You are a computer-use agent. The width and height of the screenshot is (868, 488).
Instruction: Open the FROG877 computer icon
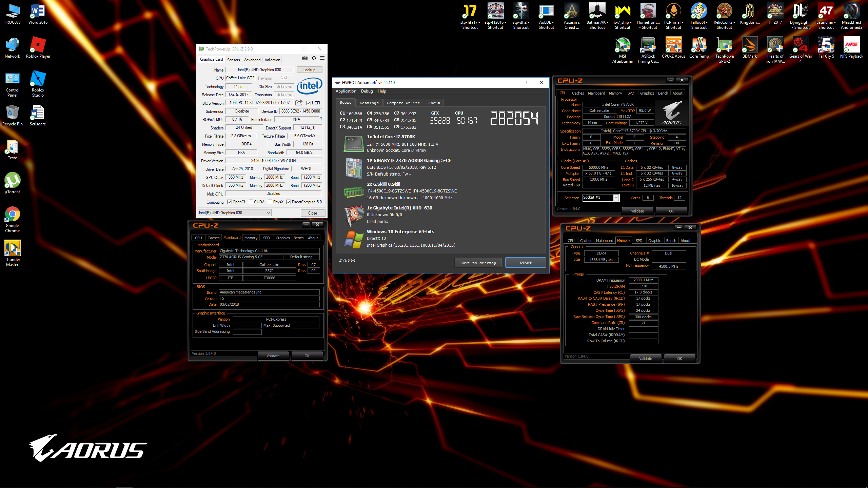[13, 14]
